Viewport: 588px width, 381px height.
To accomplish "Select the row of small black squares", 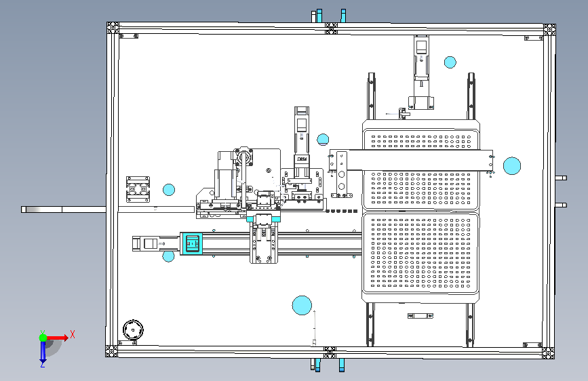I will tap(341, 211).
